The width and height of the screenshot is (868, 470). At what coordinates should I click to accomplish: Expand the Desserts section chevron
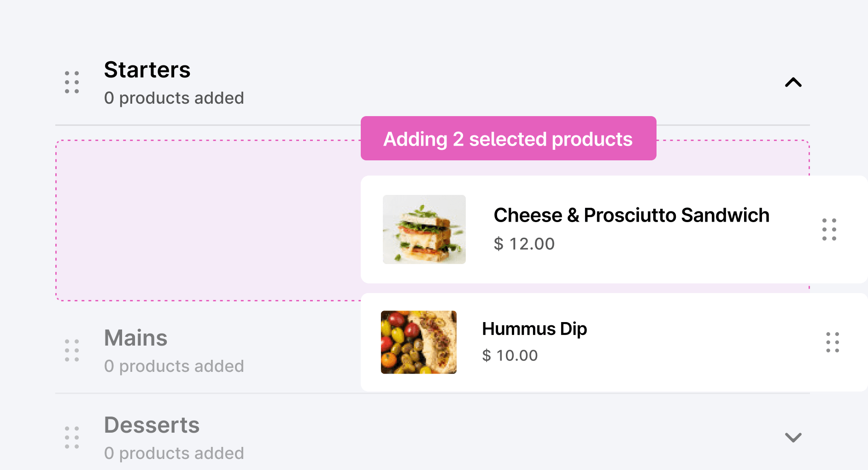pos(793,437)
